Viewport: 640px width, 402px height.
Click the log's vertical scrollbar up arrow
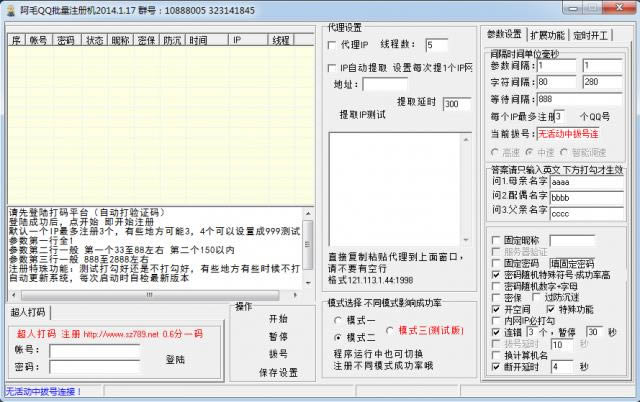pyautogui.click(x=308, y=213)
